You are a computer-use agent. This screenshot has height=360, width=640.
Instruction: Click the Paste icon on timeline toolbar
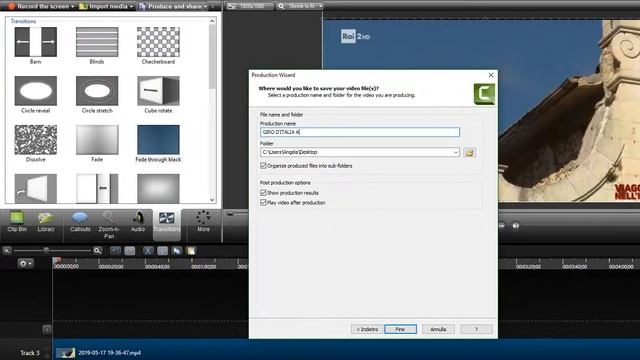coord(191,251)
